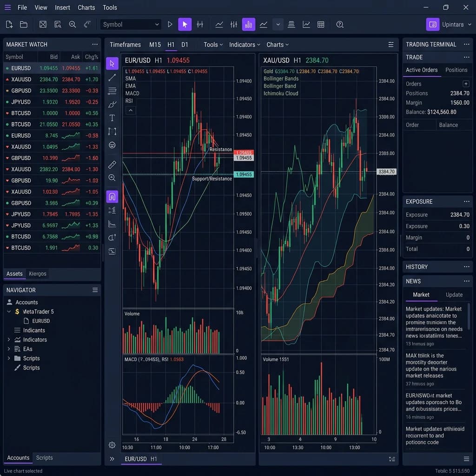Open the Charts menu in menu bar
Screen dimensions: 476x476
tap(86, 7)
